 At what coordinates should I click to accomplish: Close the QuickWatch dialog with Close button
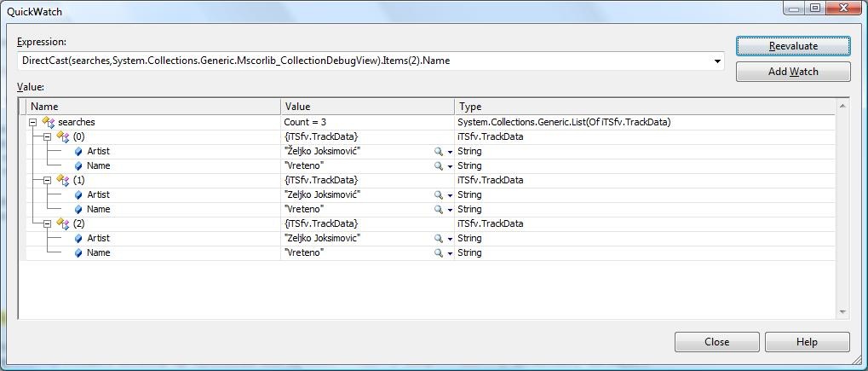(717, 342)
